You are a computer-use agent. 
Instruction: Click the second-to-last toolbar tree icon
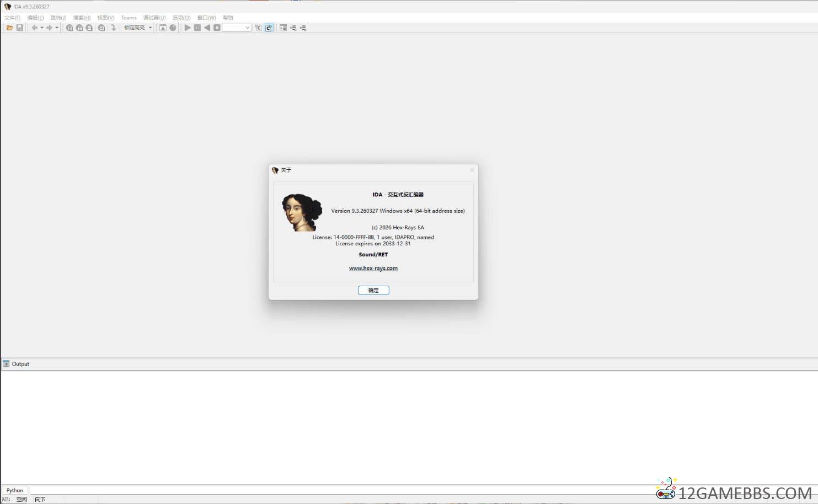click(x=293, y=28)
